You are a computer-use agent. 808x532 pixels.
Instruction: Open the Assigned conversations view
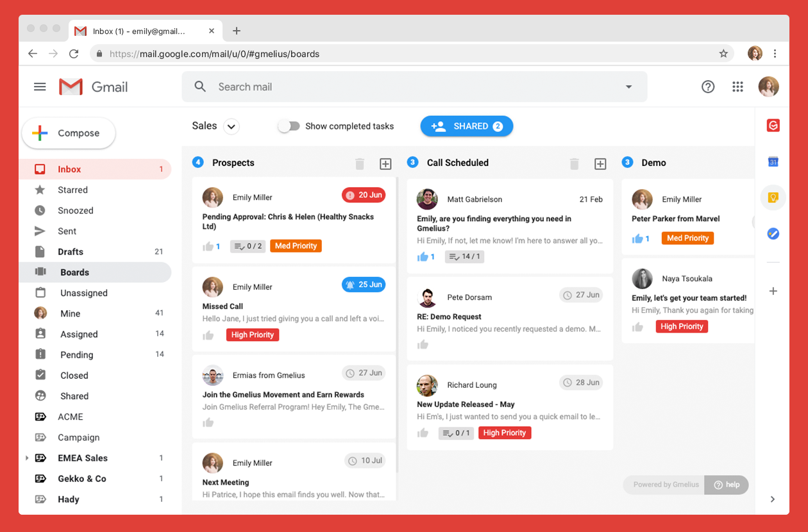click(95, 334)
